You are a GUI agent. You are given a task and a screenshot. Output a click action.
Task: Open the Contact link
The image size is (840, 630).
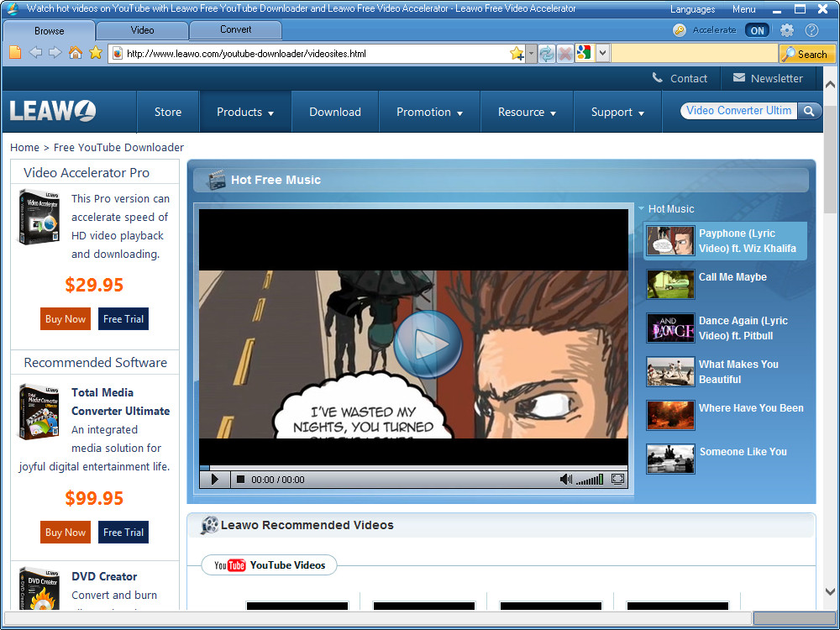point(680,78)
